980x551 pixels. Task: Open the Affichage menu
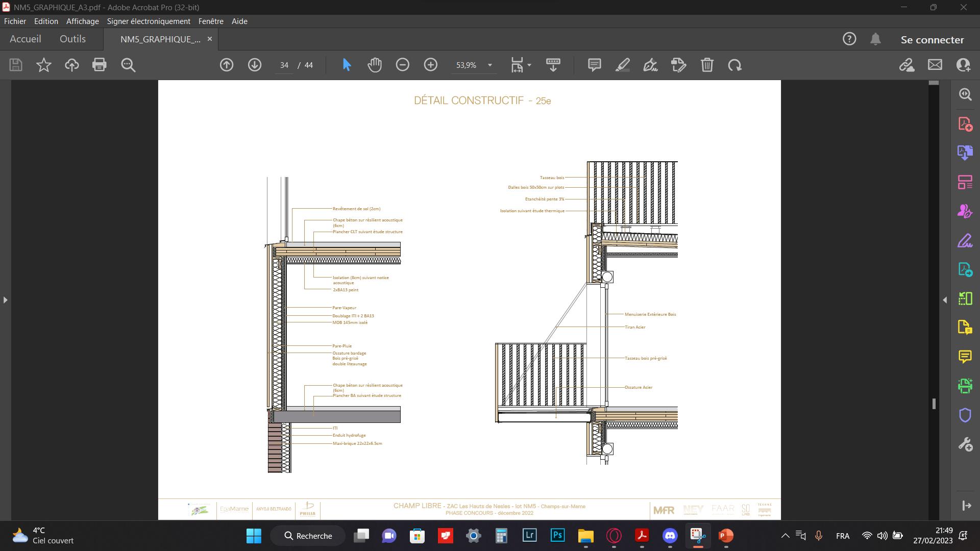(83, 21)
